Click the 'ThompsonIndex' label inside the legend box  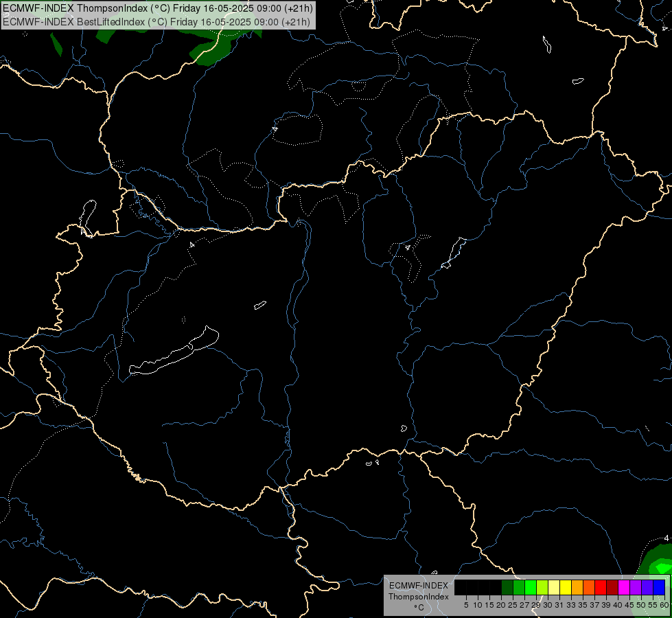coord(419,597)
